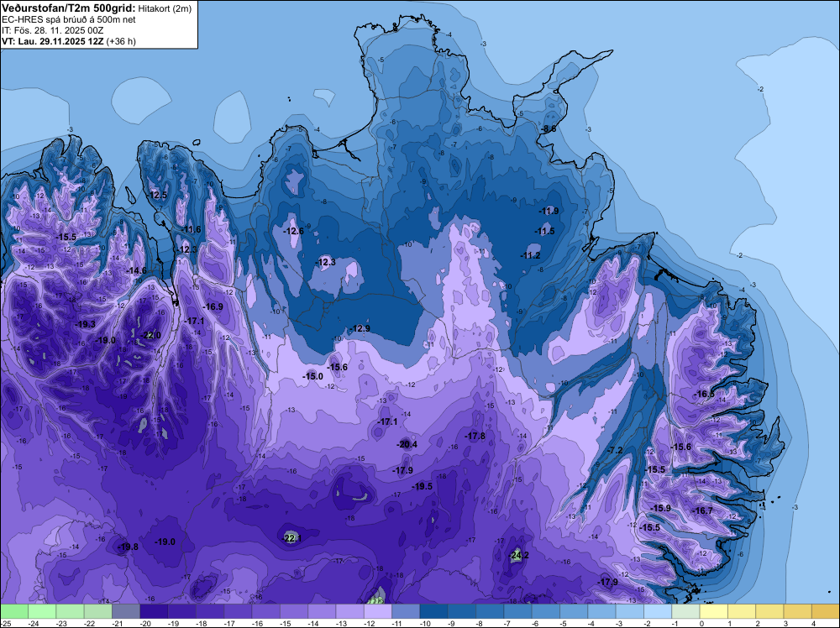Image resolution: width=840 pixels, height=628 pixels.
Task: Click the -11.5 temperature label
Action: [x=545, y=231]
